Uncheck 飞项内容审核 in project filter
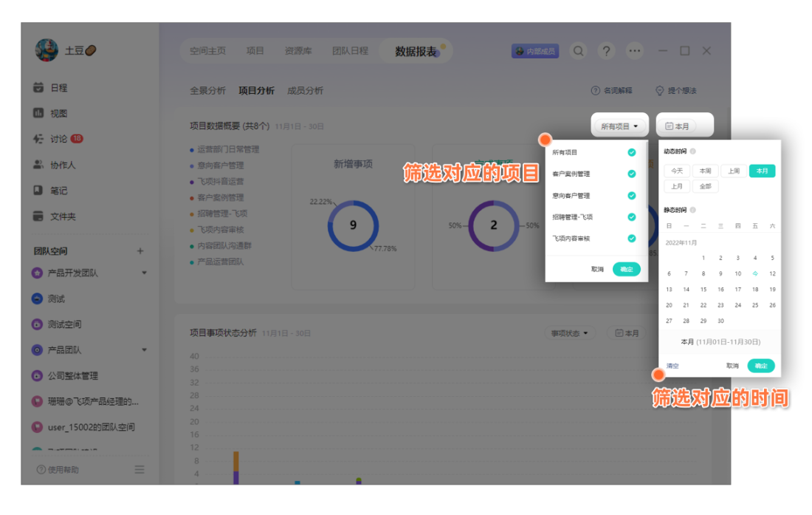 tap(632, 239)
